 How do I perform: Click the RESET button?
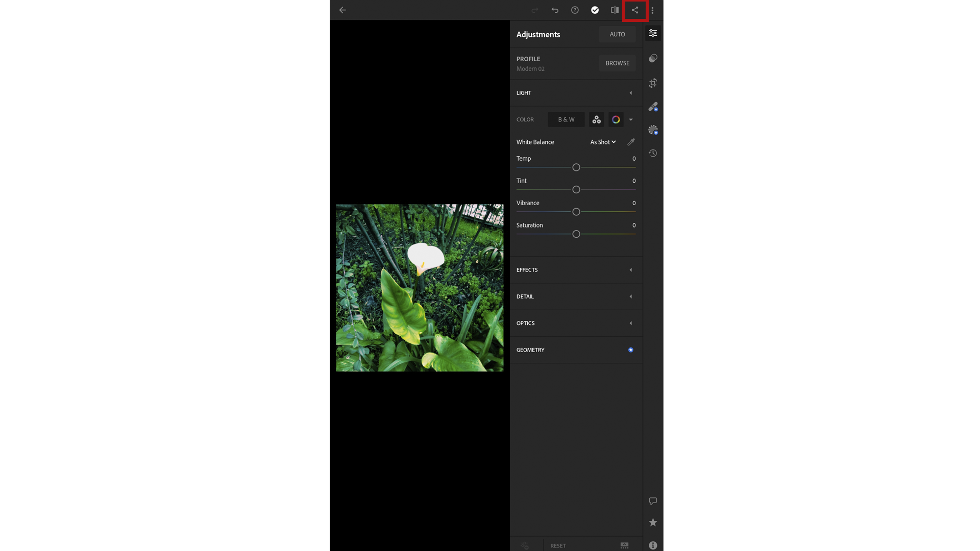(558, 546)
